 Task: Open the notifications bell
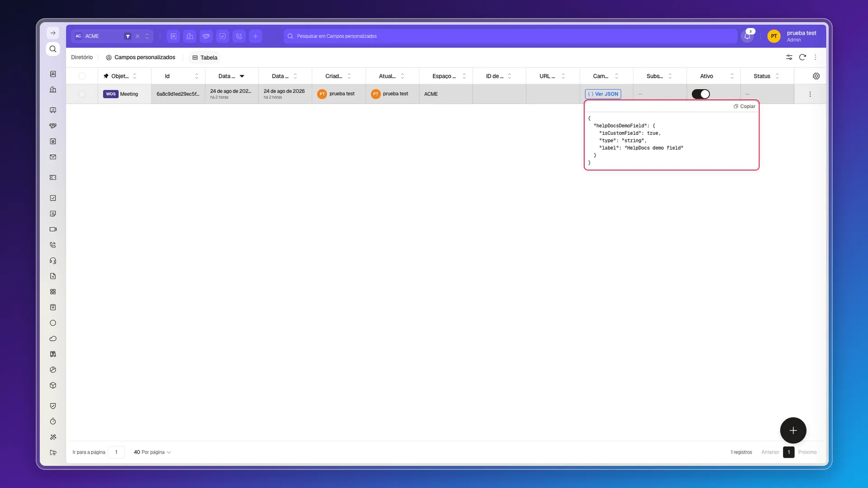click(747, 36)
